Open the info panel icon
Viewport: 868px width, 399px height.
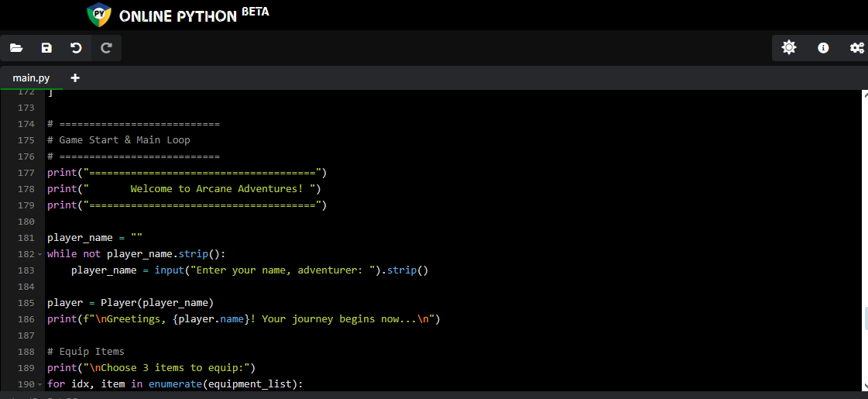pos(823,48)
